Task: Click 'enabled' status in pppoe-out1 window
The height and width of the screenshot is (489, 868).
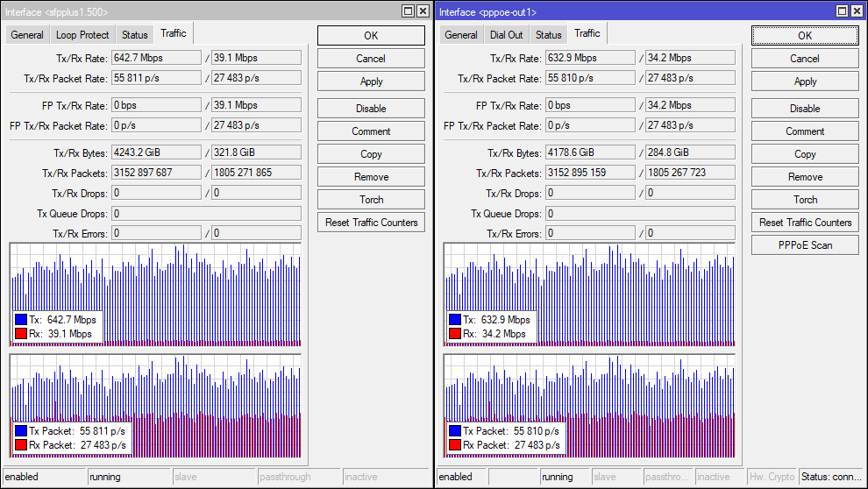Action: [x=462, y=477]
